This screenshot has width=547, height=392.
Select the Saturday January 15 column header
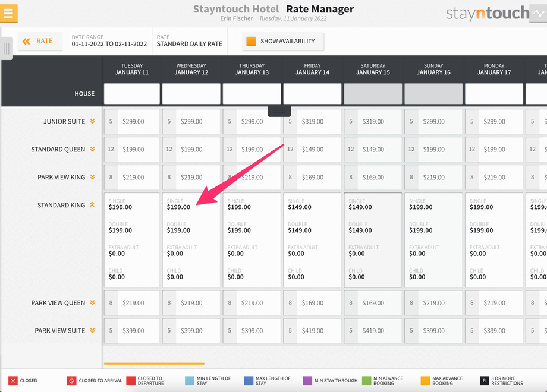click(x=373, y=69)
